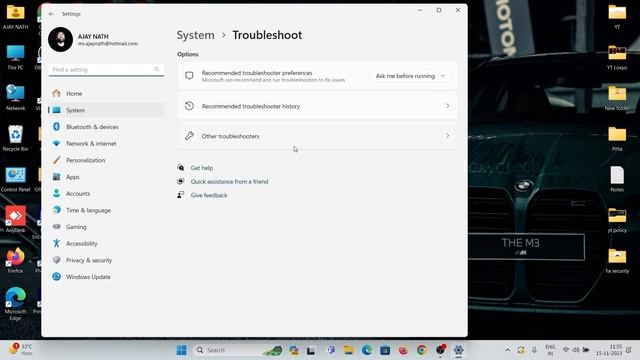The width and height of the screenshot is (640, 360).
Task: Open the AJAY NATH account profile
Action: pyautogui.click(x=94, y=40)
